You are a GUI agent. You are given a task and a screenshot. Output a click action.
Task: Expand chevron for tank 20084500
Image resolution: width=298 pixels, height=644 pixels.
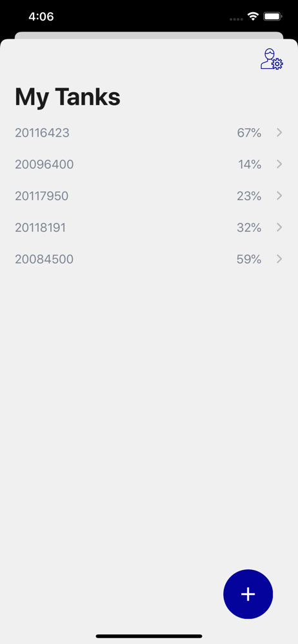coord(279,259)
